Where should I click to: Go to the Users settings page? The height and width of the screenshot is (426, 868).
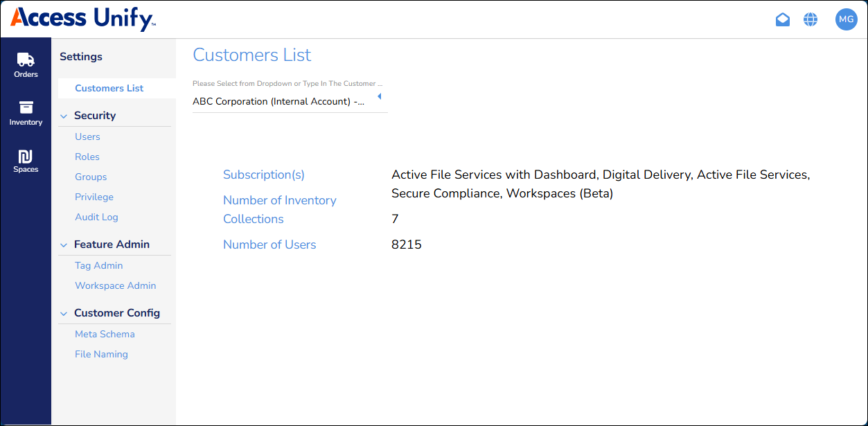click(87, 136)
